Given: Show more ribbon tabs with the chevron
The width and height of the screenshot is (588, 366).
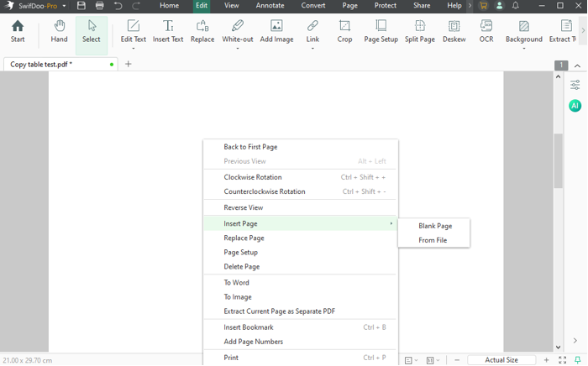Looking at the screenshot, I should [x=470, y=6].
